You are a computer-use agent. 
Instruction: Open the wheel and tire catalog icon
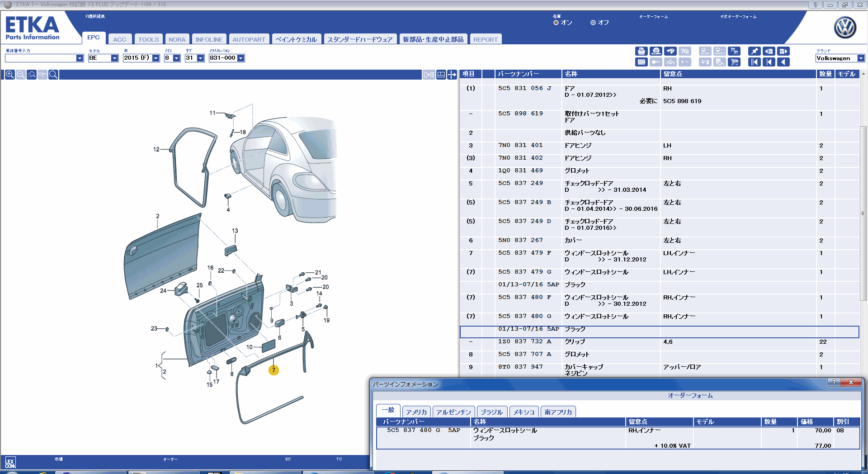point(656,51)
